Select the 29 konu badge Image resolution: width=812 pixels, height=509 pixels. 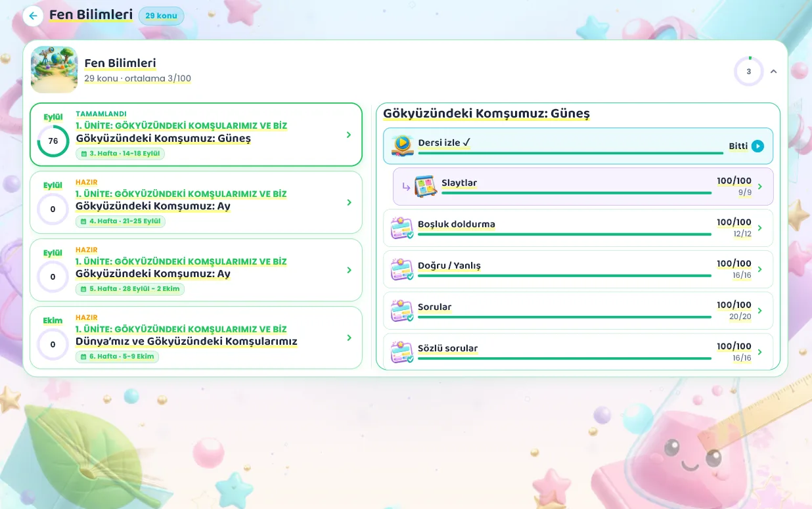[161, 16]
